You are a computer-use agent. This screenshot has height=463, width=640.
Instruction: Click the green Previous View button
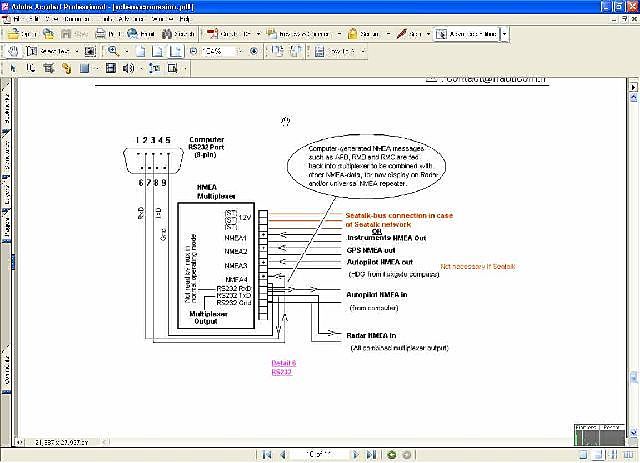pyautogui.click(x=392, y=454)
